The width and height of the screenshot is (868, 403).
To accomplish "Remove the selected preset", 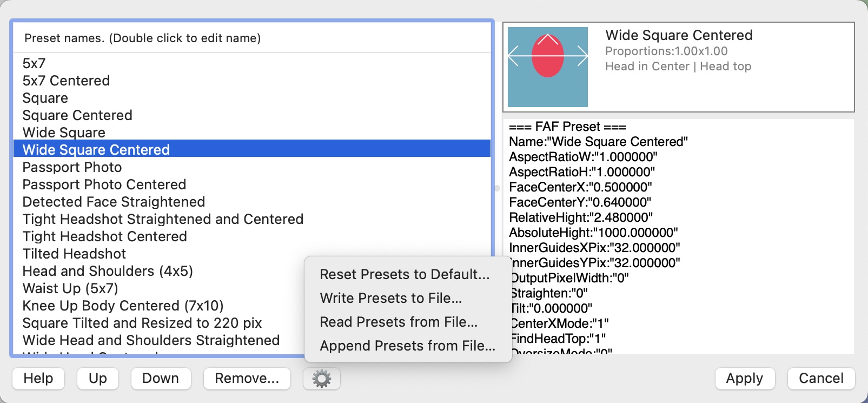I will (247, 379).
